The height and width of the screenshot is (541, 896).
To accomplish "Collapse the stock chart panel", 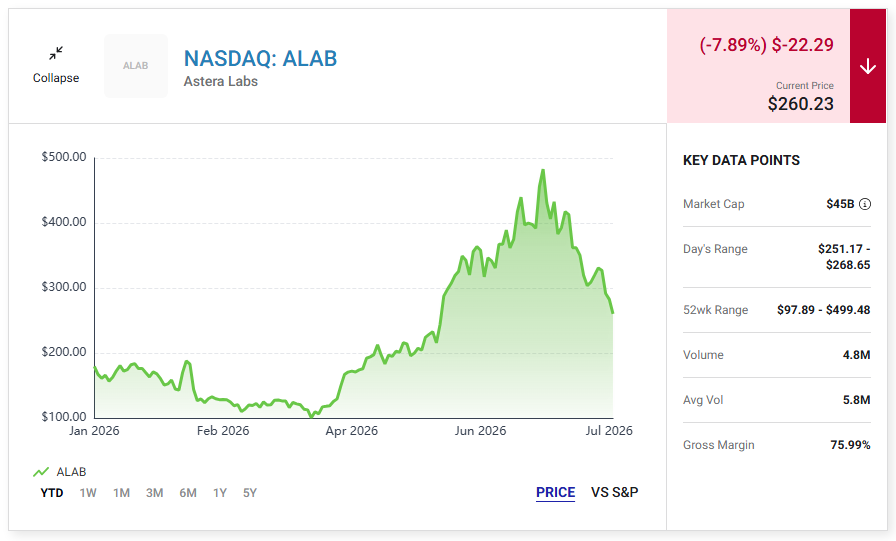I will (56, 66).
